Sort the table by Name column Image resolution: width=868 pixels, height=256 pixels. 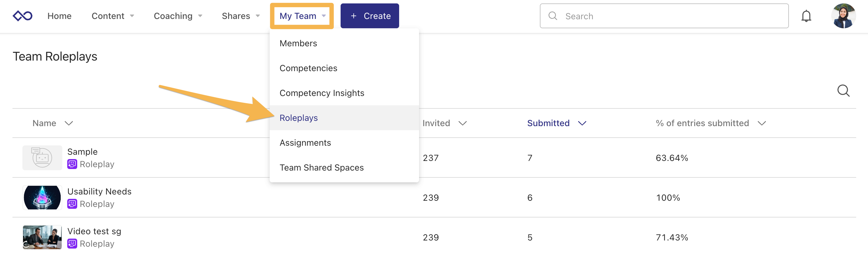[52, 123]
